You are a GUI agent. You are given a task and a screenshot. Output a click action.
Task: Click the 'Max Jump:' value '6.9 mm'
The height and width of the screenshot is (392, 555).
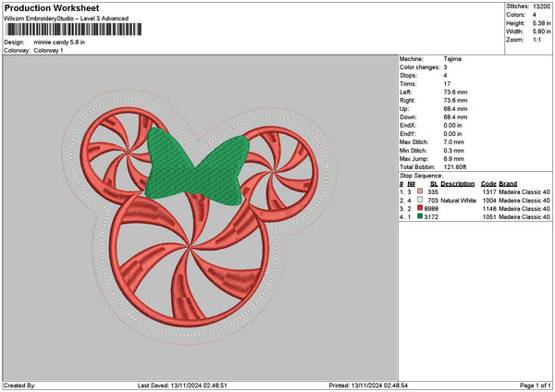tap(453, 159)
